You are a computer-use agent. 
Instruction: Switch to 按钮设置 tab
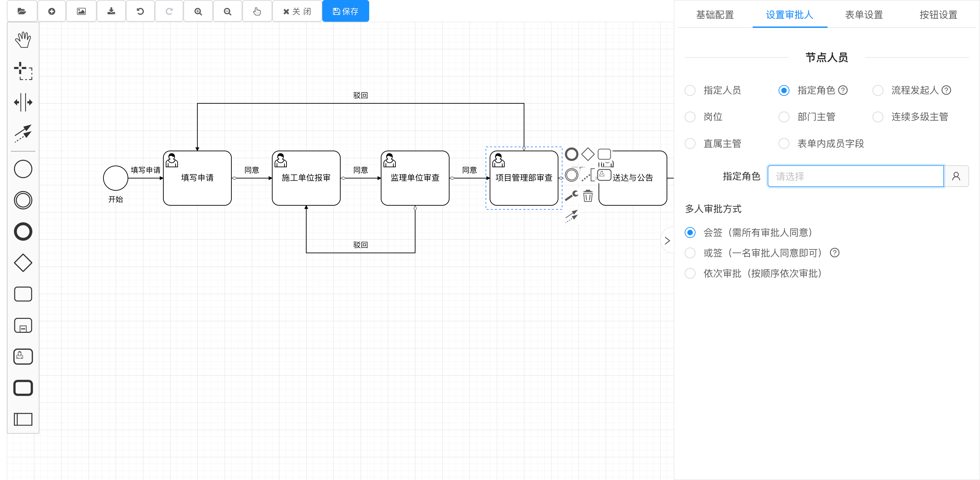point(938,15)
